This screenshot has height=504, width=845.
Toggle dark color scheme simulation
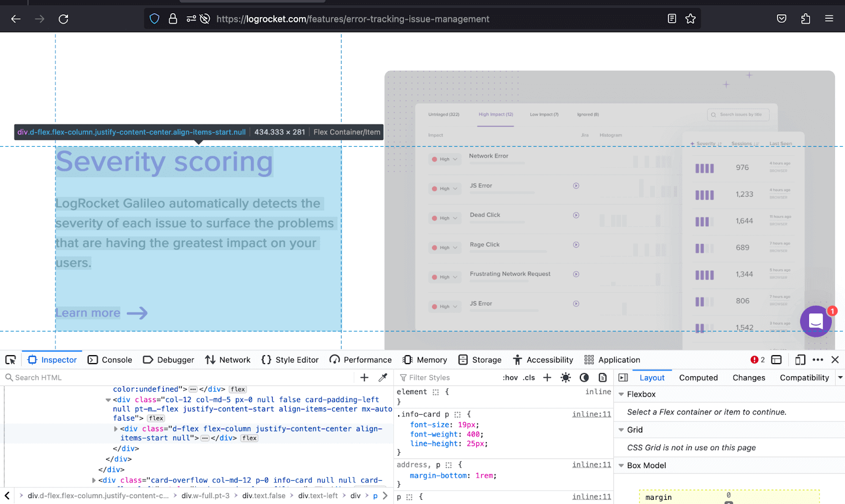pos(584,377)
